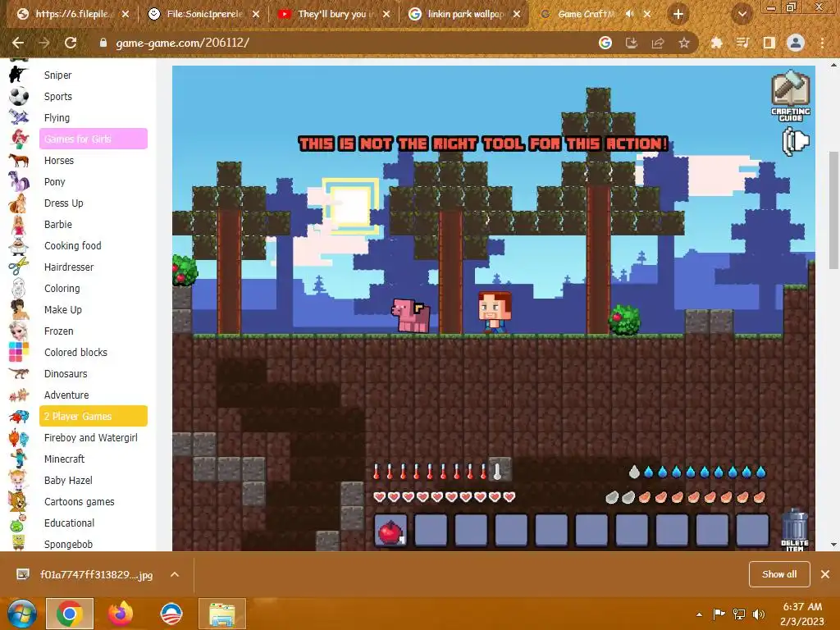Click the Google icon in address bar

point(605,43)
